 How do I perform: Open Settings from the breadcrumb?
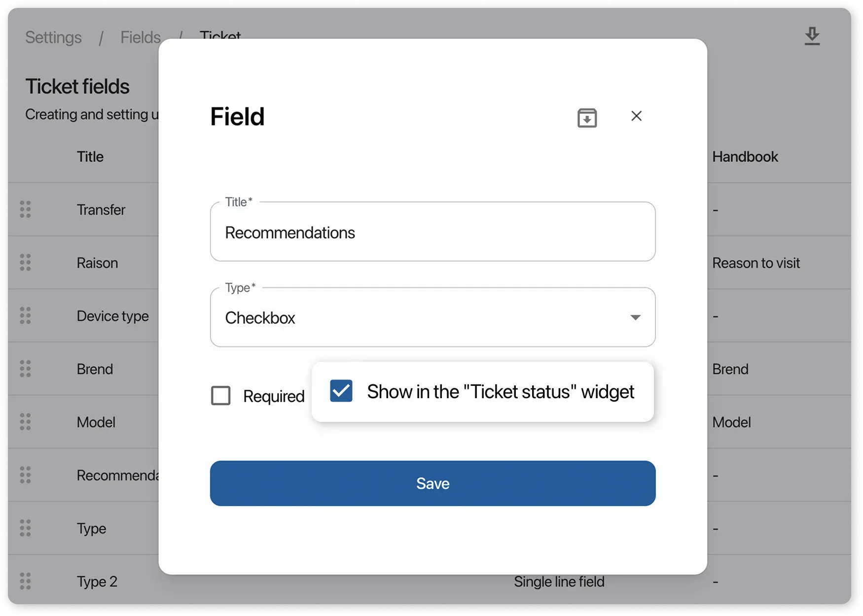[53, 37]
